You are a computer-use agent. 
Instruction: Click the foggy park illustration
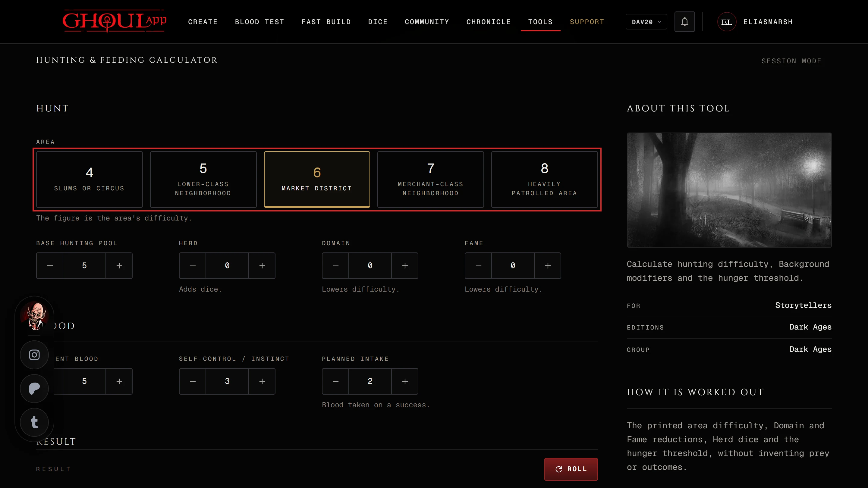click(x=729, y=190)
